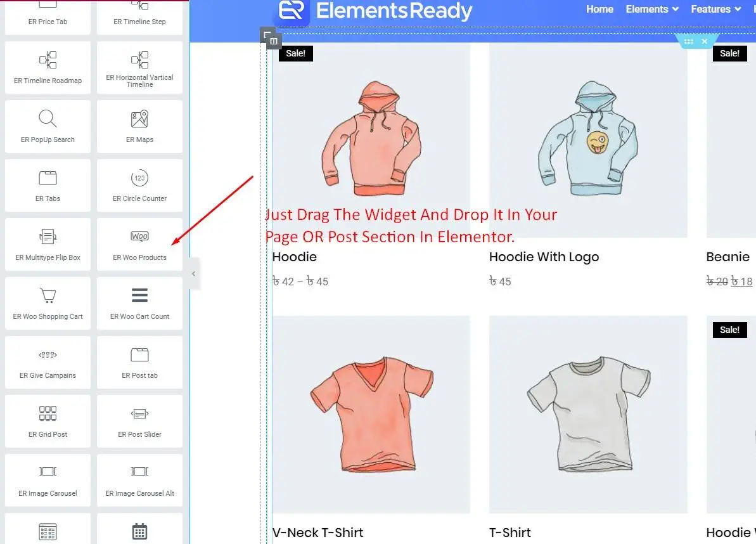This screenshot has height=544, width=756.
Task: Choose the ER Multitype Flip Box widget
Action: 48,245
